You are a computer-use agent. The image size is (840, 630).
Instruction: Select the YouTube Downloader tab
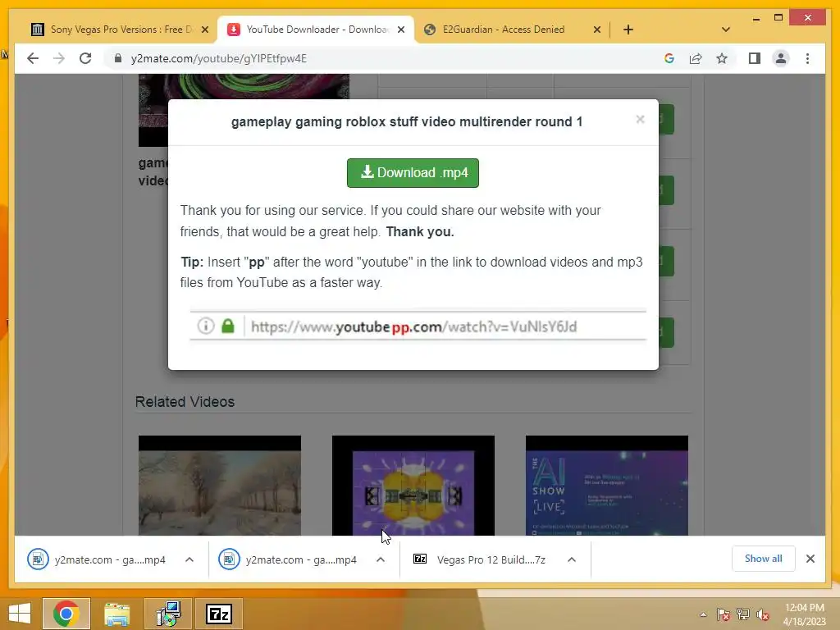[316, 30]
